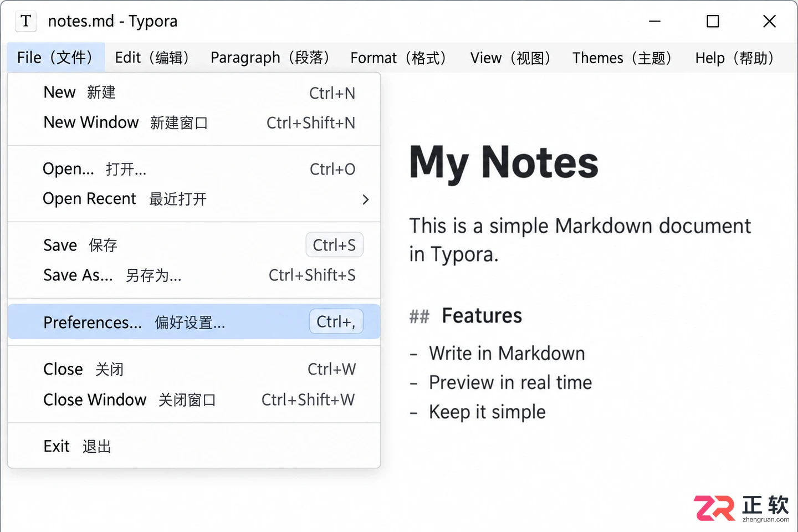This screenshot has width=798, height=532.
Task: Click the 'Write in Markdown' list item
Action: pos(507,354)
